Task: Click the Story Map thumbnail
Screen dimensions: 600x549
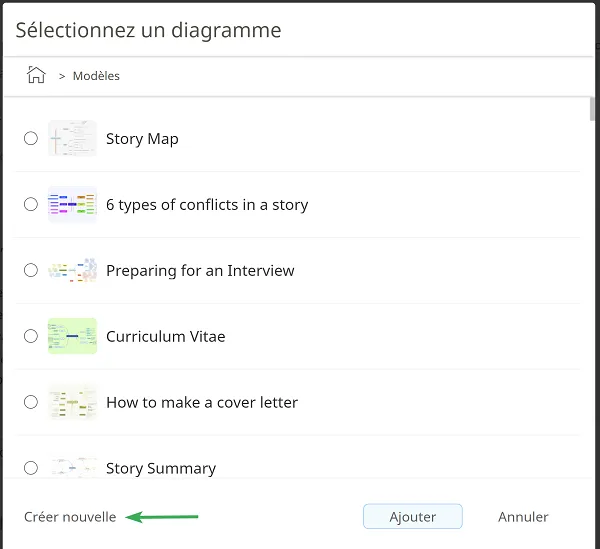Action: pos(72,138)
